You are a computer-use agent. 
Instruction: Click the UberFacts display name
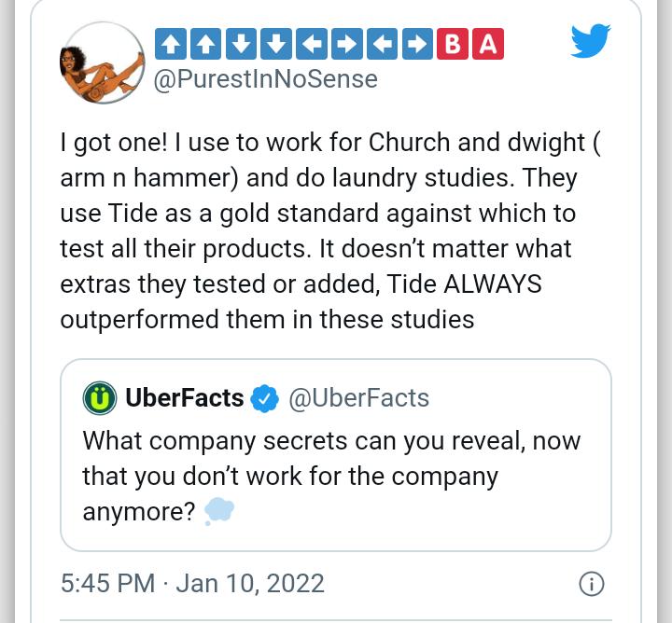[x=185, y=398]
